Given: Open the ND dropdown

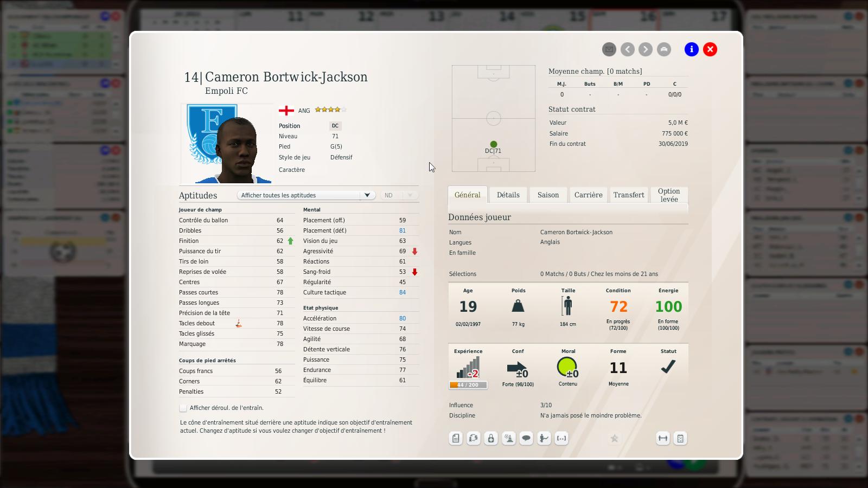Looking at the screenshot, I should [x=399, y=195].
